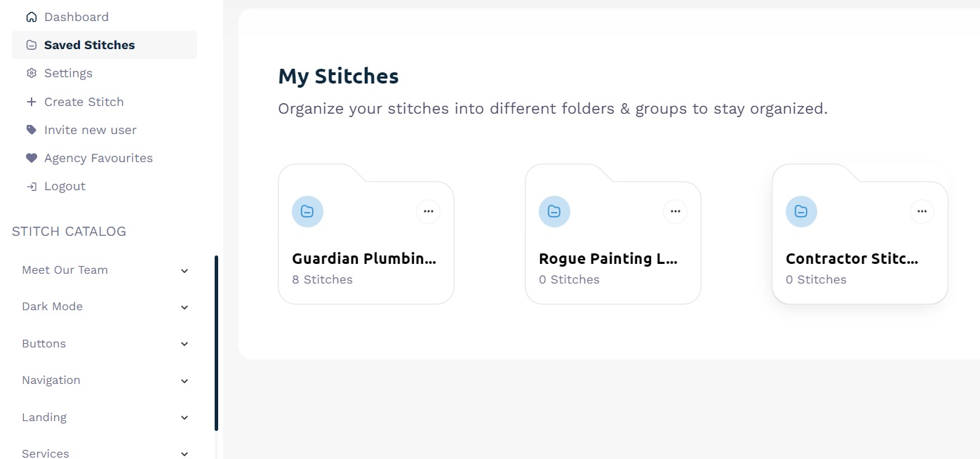Viewport: 980px width, 459px height.
Task: Open the Contractor Stitches folder card
Action: [x=859, y=260]
